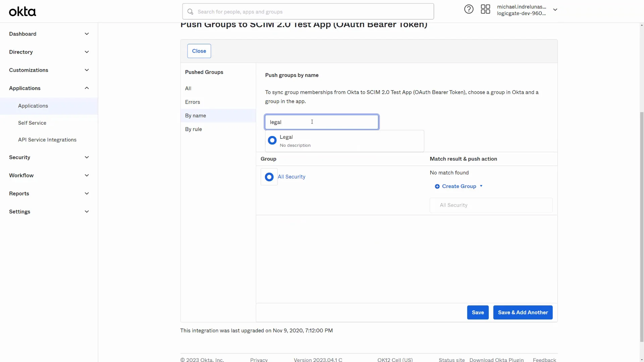This screenshot has width=644, height=362.
Task: Click the Close button
Action: (x=199, y=51)
